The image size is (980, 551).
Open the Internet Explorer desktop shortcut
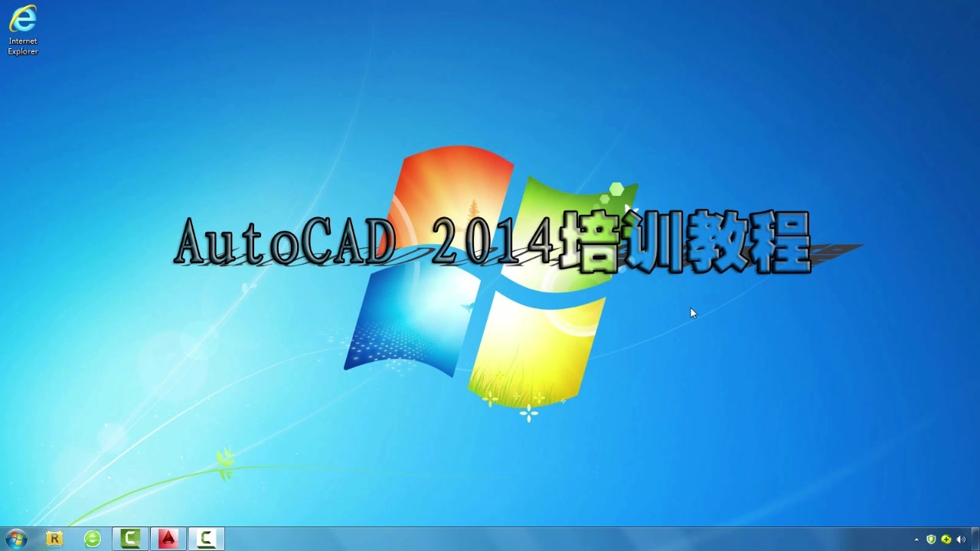[23, 30]
